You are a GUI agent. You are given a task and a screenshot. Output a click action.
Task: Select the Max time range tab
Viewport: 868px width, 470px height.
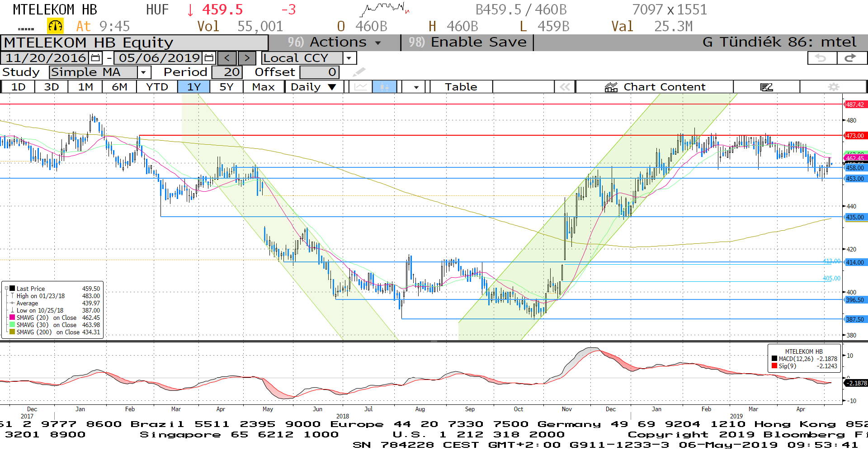(x=264, y=87)
